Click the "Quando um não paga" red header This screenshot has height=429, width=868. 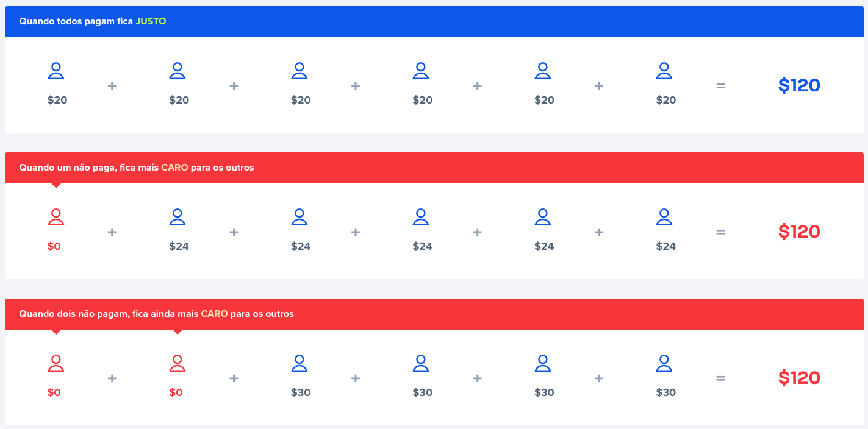coord(136,168)
